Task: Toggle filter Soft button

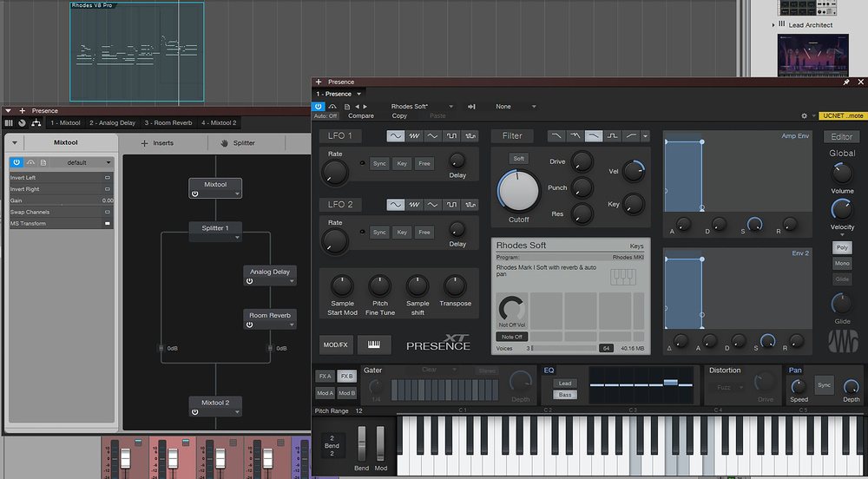Action: [519, 159]
